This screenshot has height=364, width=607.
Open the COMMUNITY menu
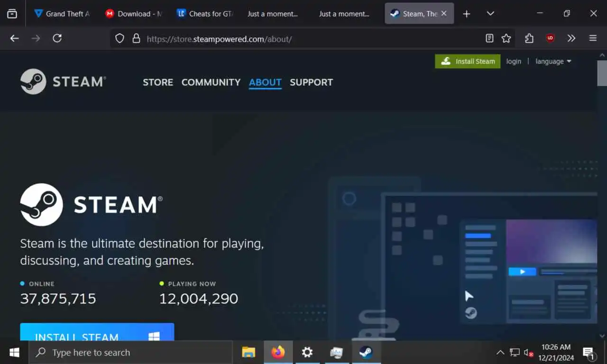211,82
